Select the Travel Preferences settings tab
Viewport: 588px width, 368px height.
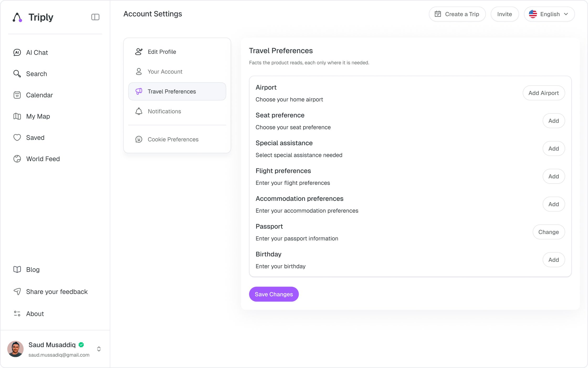[x=177, y=91]
